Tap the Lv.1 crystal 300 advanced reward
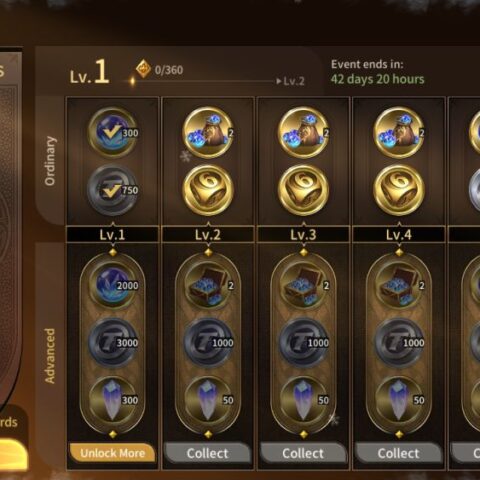The height and width of the screenshot is (480, 480). click(113, 400)
